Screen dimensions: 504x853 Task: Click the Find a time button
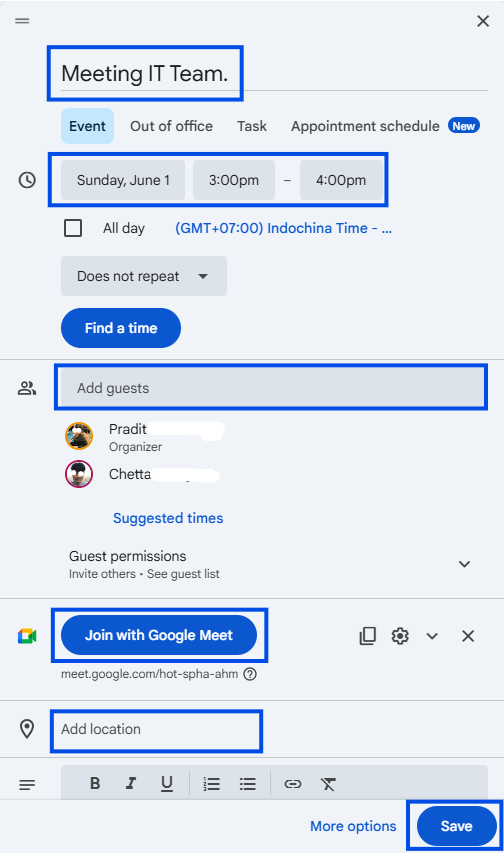[x=121, y=328]
